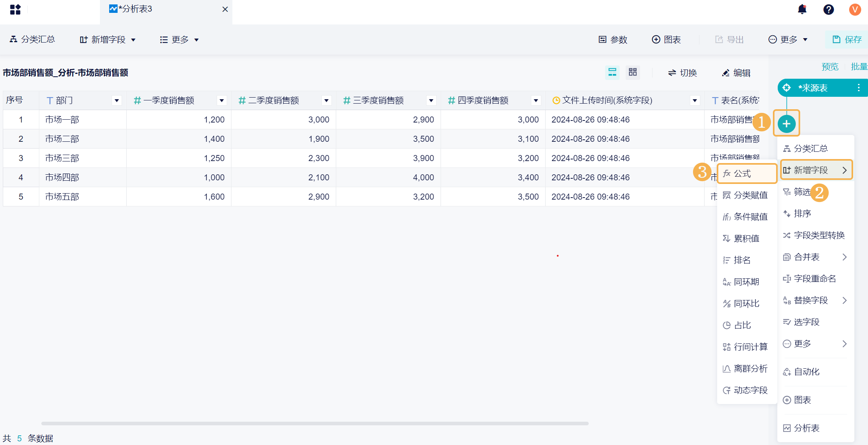Open the 文件上传时间 column dropdown arrow

click(x=695, y=100)
